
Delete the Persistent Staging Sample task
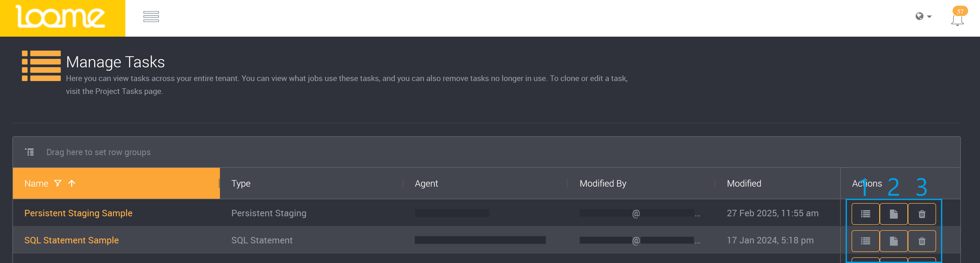[x=921, y=214]
